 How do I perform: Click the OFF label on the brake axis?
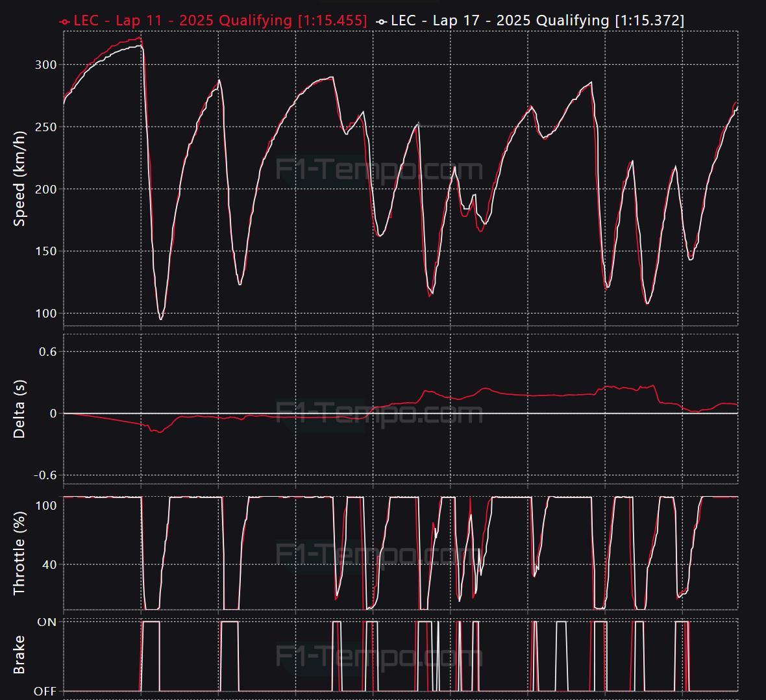pos(45,691)
